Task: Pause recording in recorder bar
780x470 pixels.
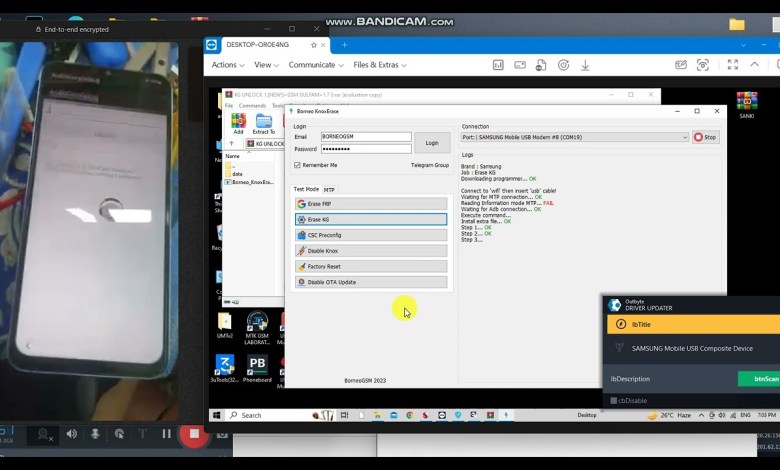Action: (166, 434)
